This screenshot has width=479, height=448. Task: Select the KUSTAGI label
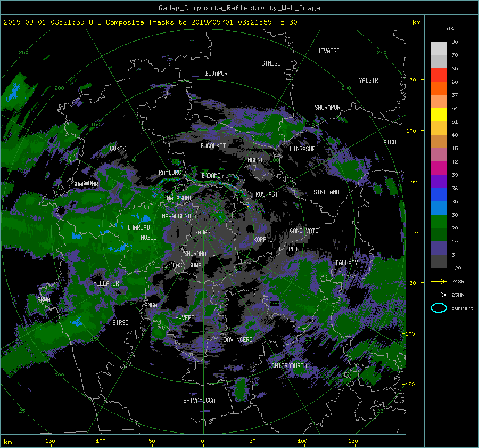coord(267,194)
